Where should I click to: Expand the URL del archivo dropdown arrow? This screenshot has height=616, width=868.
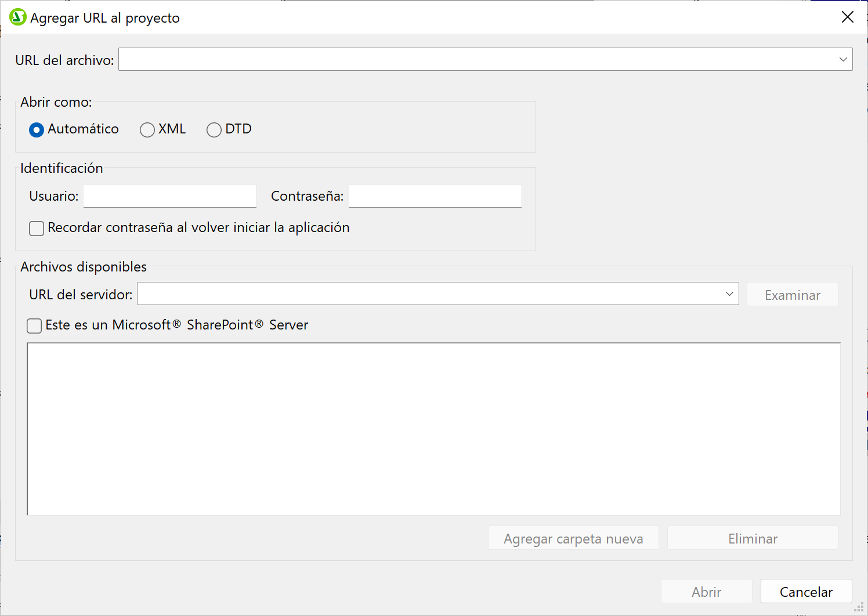843,60
